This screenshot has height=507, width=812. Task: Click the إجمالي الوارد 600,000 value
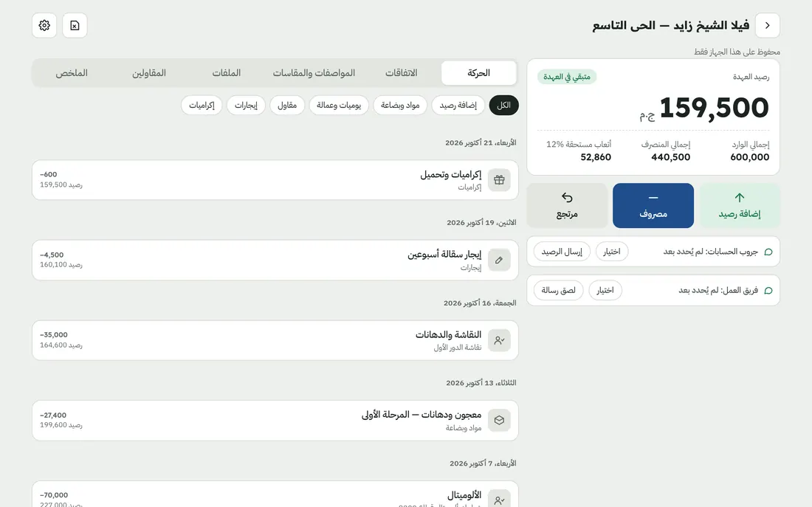pyautogui.click(x=749, y=157)
